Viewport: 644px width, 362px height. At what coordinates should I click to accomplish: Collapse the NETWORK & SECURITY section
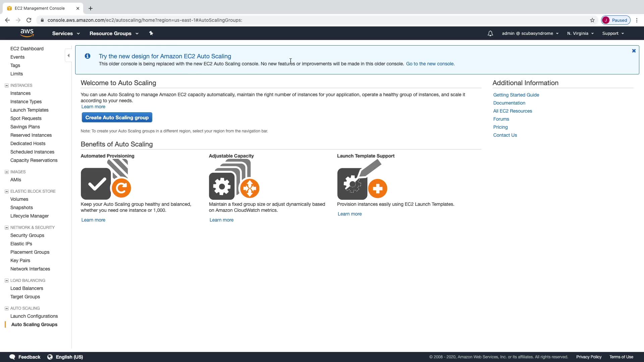6,228
